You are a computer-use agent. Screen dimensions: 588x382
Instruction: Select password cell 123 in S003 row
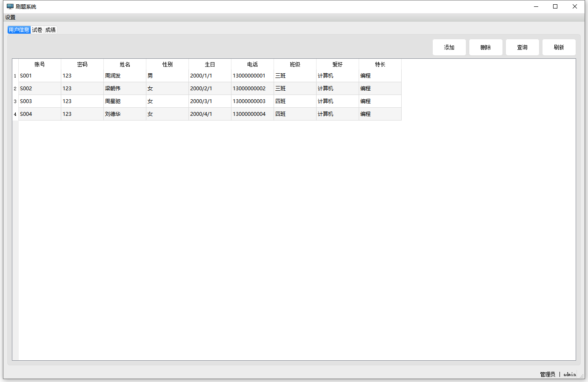tap(82, 101)
